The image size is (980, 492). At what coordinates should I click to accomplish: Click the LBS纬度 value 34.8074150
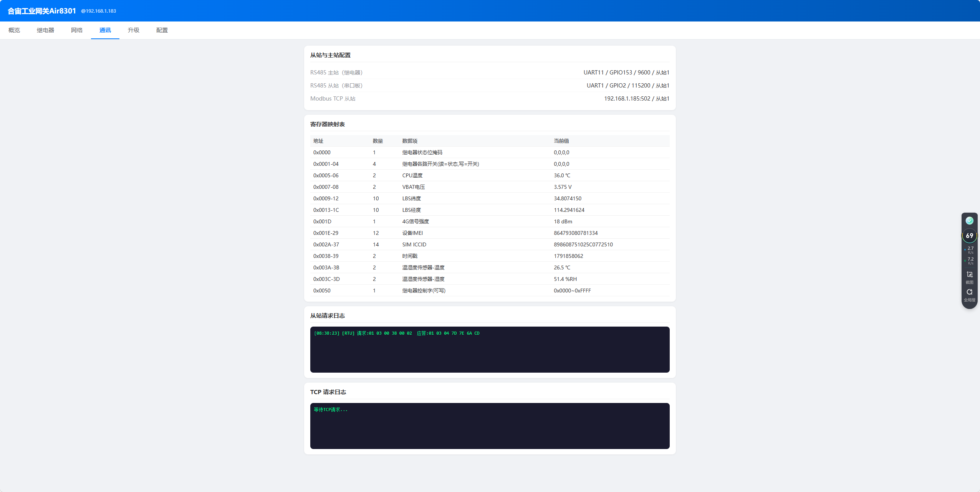(x=568, y=198)
